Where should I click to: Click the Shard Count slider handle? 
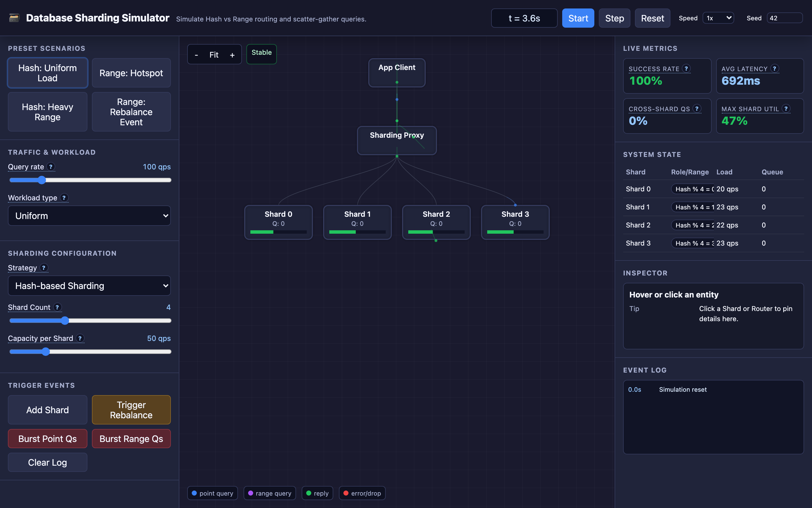tap(65, 321)
